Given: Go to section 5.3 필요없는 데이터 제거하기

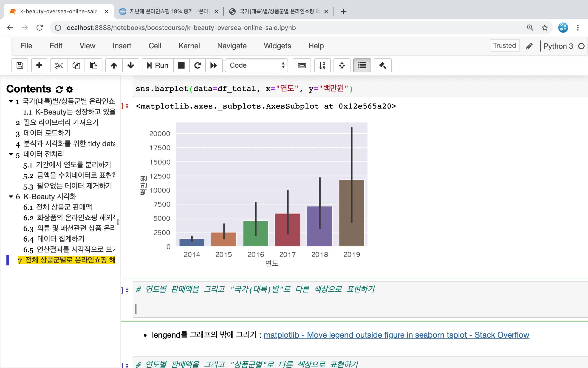Looking at the screenshot, I should [68, 186].
